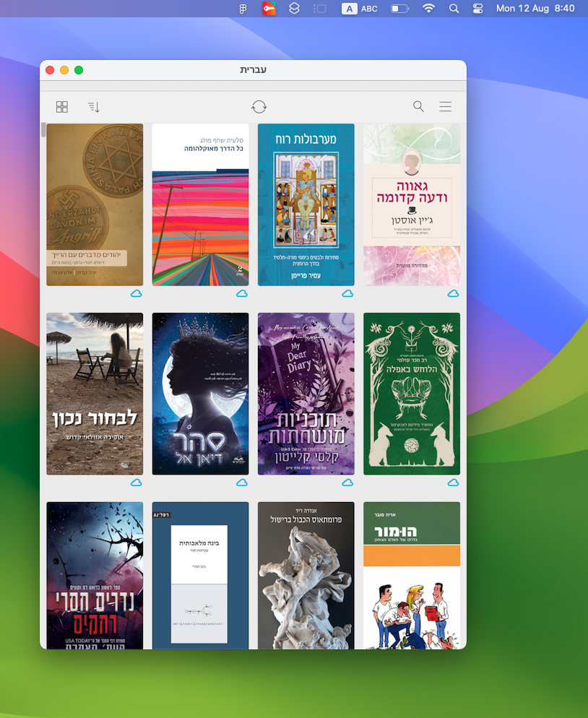The height and width of the screenshot is (718, 588).
Task: Click the window title עברית
Action: click(x=254, y=69)
